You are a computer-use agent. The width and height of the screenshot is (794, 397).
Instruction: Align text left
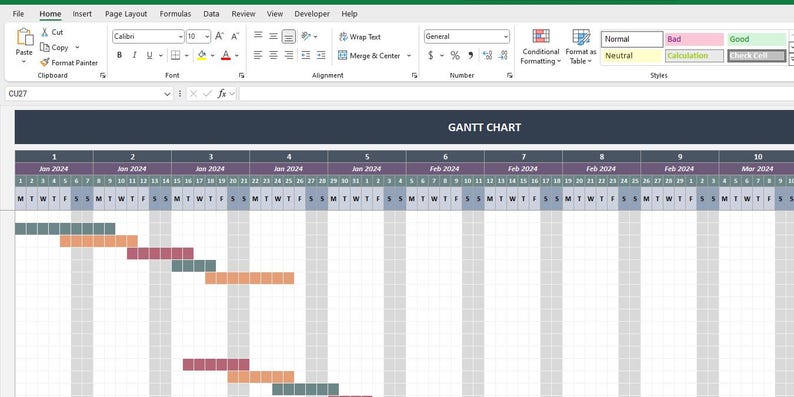pyautogui.click(x=258, y=55)
